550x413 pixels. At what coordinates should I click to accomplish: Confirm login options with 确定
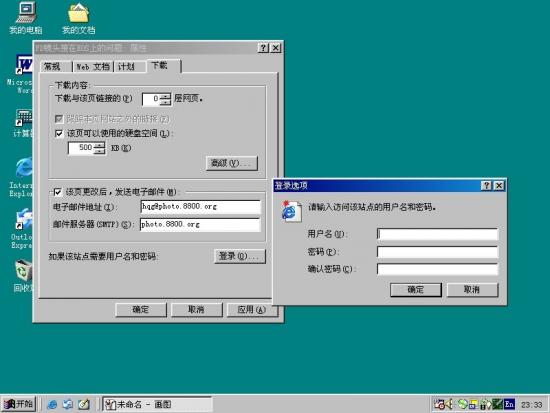click(416, 290)
